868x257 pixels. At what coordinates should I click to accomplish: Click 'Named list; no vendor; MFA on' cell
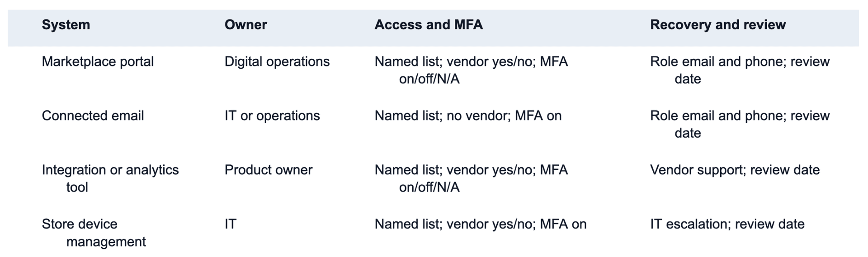point(468,116)
